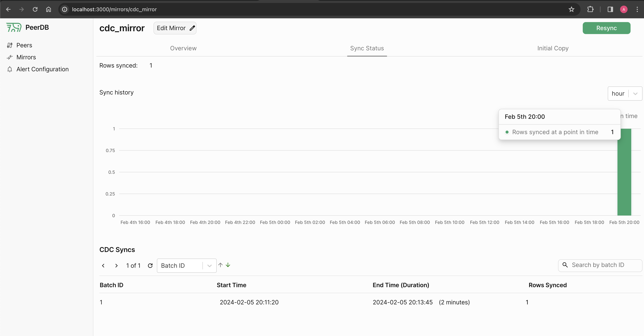Go to next page of CDC syncs
The width and height of the screenshot is (644, 336).
pos(116,266)
